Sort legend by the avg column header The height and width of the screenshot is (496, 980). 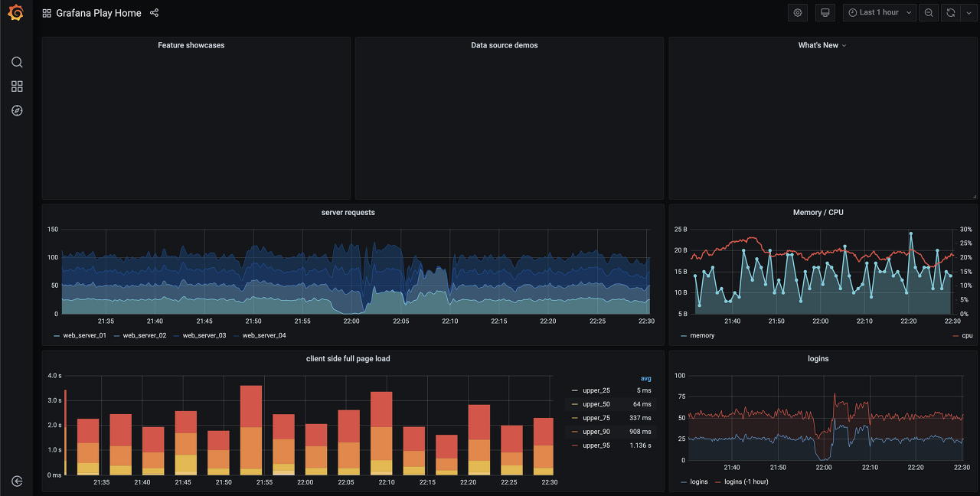point(645,378)
